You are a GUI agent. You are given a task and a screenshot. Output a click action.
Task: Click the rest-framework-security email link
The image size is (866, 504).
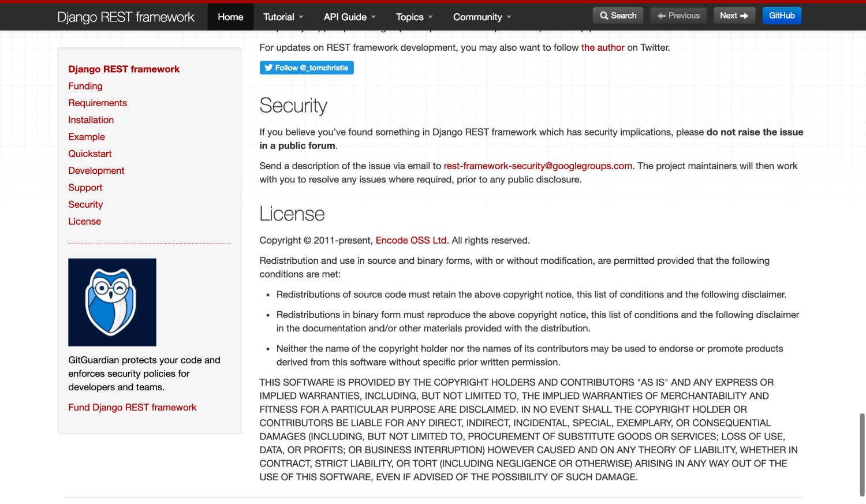[x=538, y=166]
